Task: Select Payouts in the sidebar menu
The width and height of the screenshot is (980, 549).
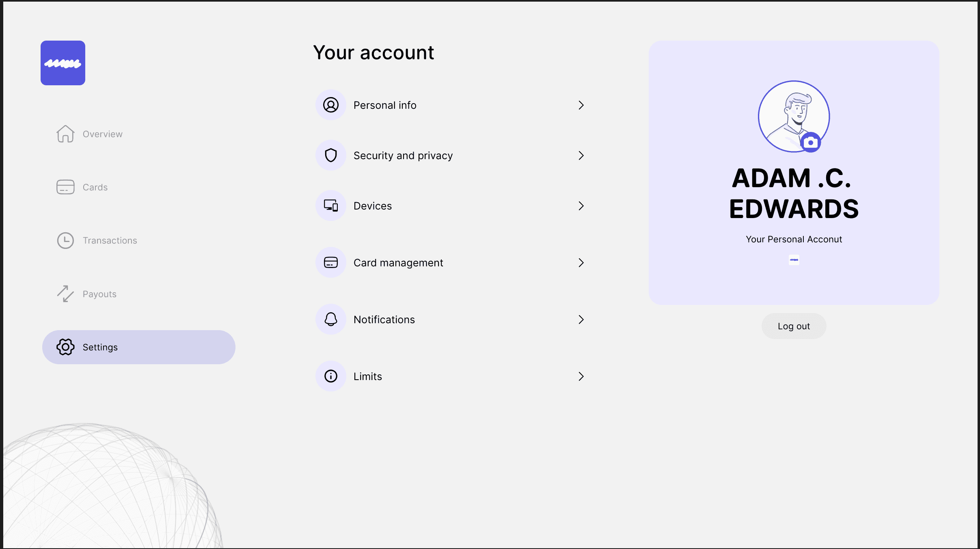Action: coord(99,294)
